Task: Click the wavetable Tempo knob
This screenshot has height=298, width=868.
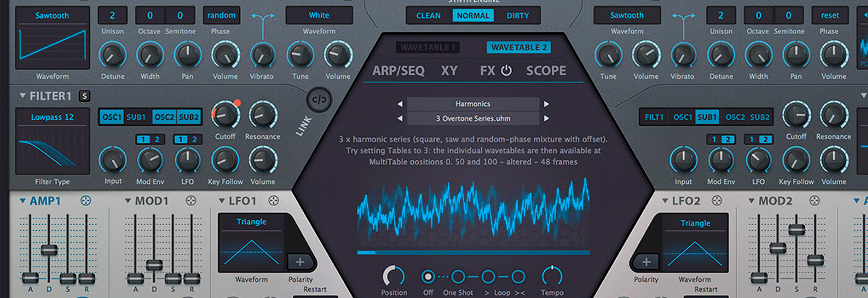Action: (552, 276)
